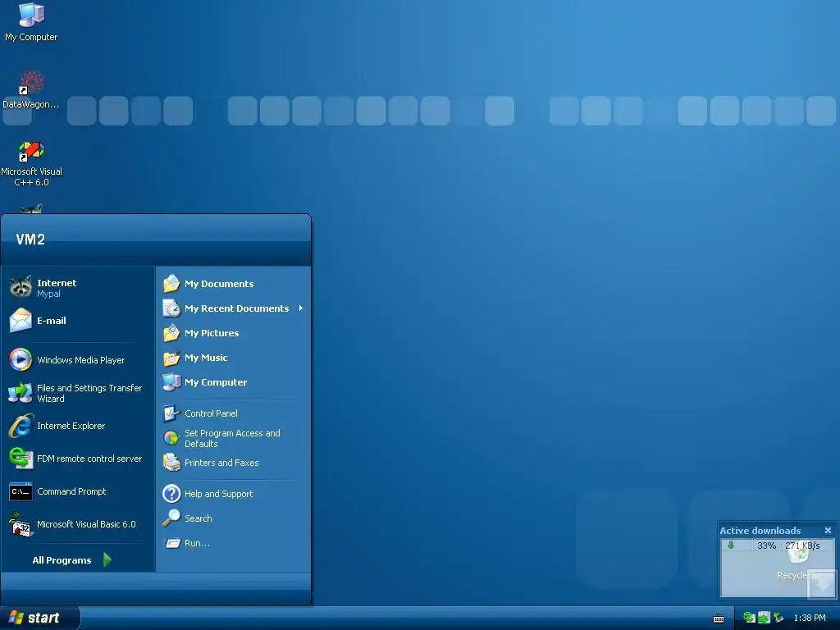Viewport: 840px width, 630px height.
Task: Click the VM2 user name header
Action: click(x=30, y=240)
